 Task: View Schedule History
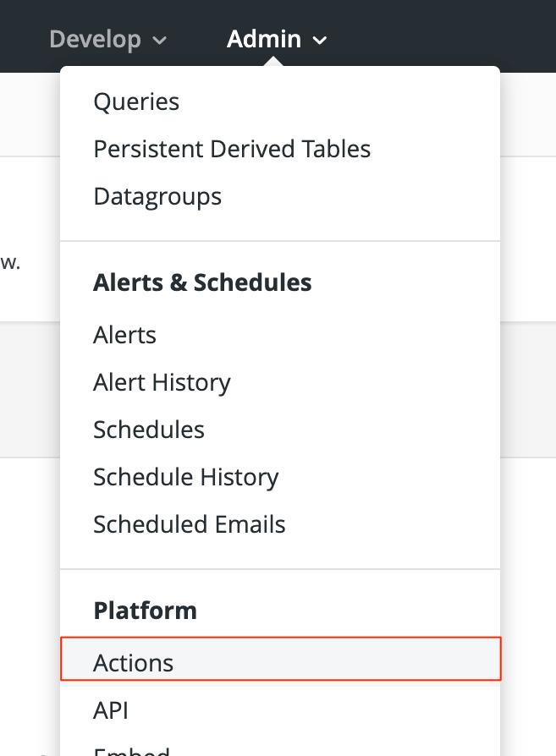pos(185,477)
